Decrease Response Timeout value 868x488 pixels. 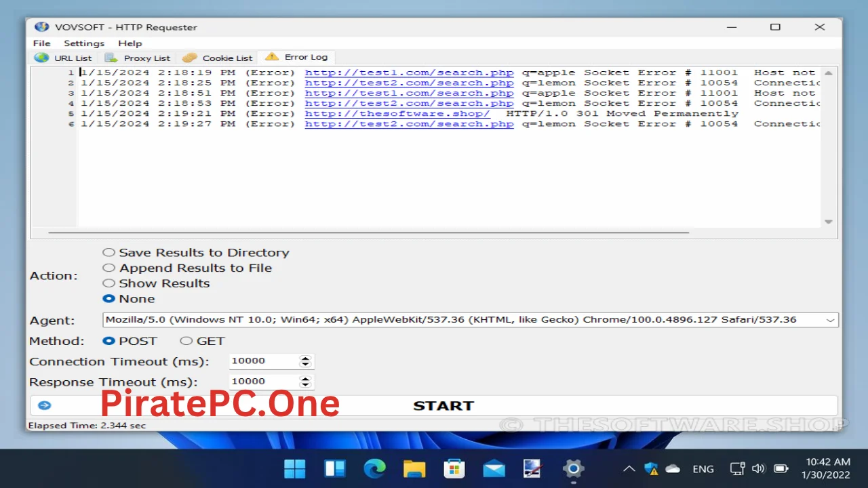tap(305, 385)
